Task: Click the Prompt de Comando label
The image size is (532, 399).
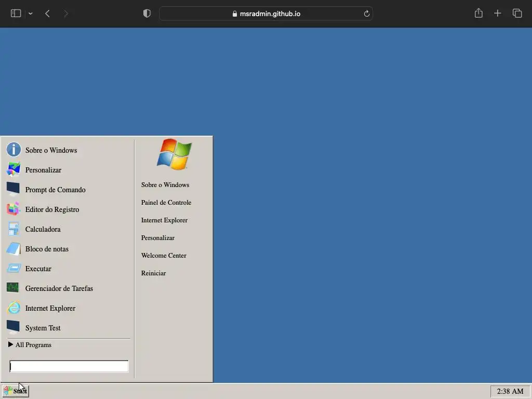Action: pyautogui.click(x=55, y=190)
